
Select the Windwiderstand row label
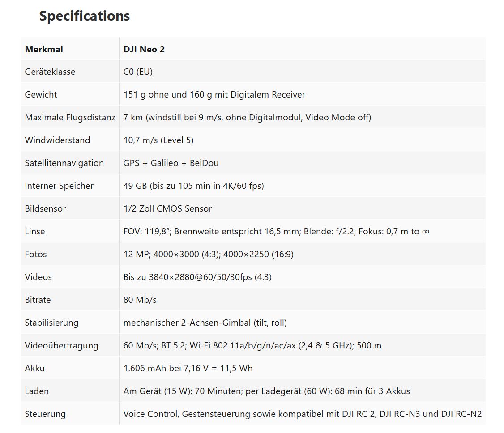(x=57, y=140)
